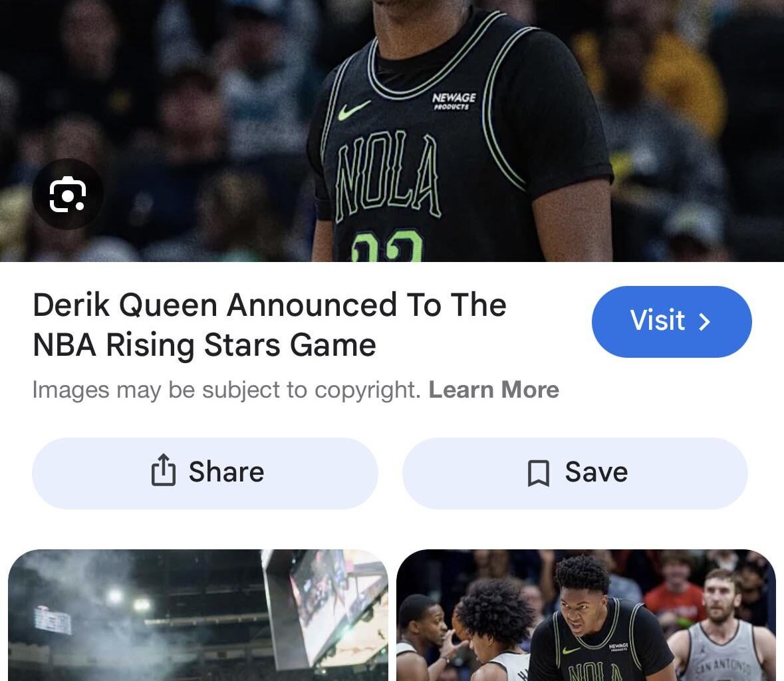Open the Learn More copyright link
Viewport: 784px width, 681px height.
tap(493, 390)
